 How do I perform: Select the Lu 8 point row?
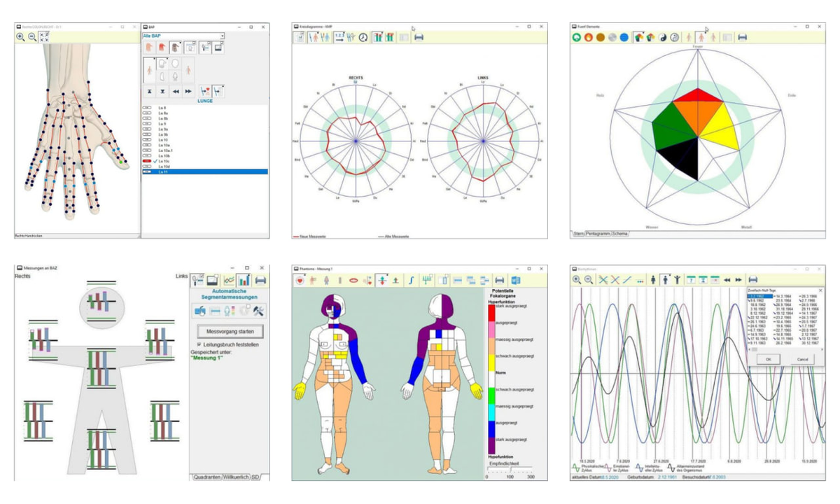(205, 108)
